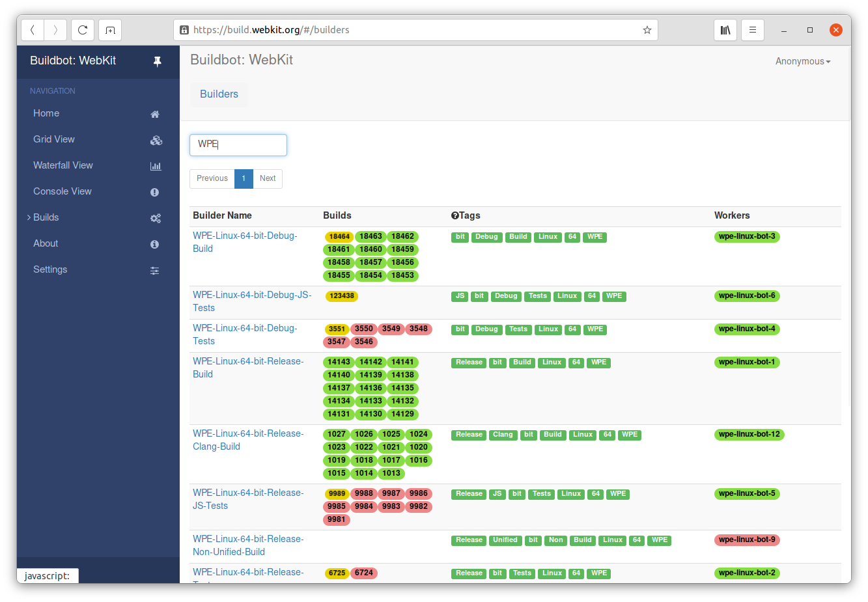
Task: Open the Anonymous user dropdown
Action: pyautogui.click(x=802, y=61)
